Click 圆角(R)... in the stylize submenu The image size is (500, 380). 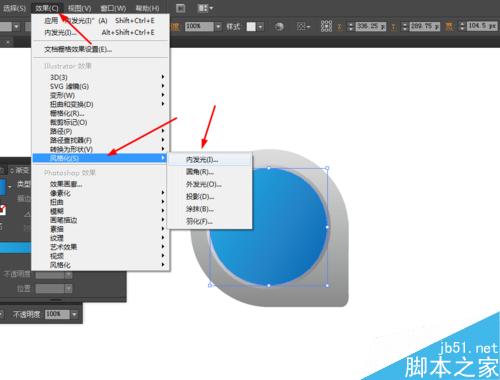coord(209,172)
